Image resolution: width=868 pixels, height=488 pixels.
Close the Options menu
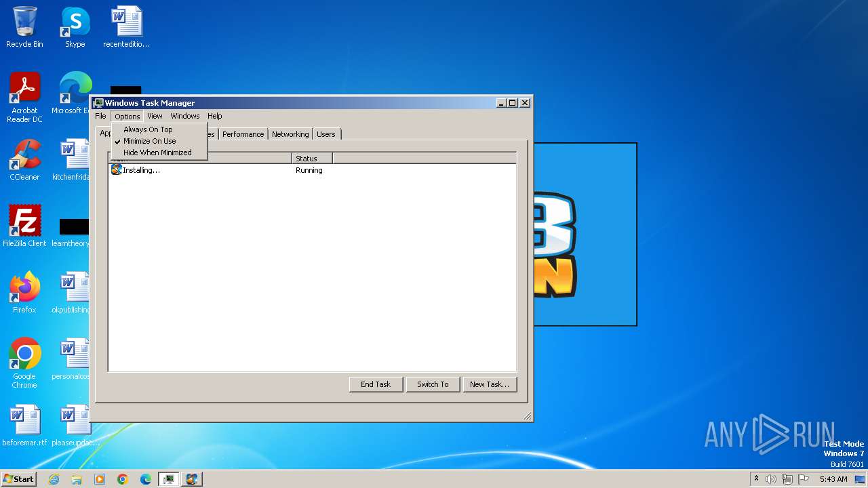point(127,117)
